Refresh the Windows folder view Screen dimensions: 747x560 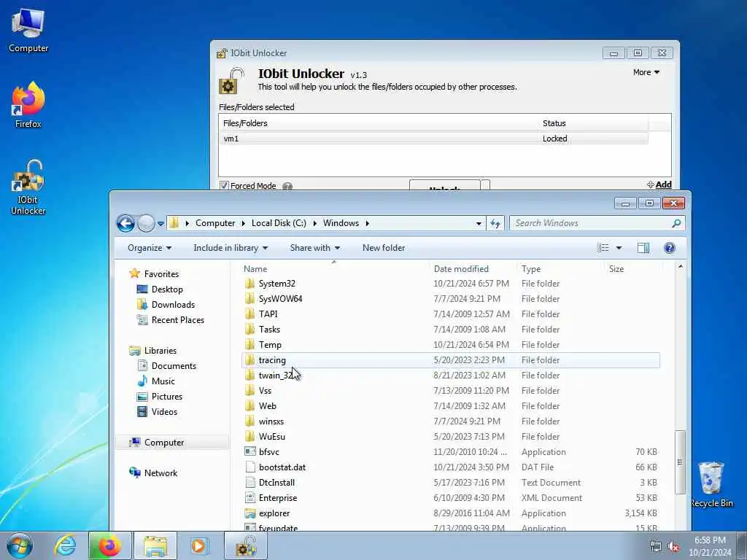coord(495,223)
